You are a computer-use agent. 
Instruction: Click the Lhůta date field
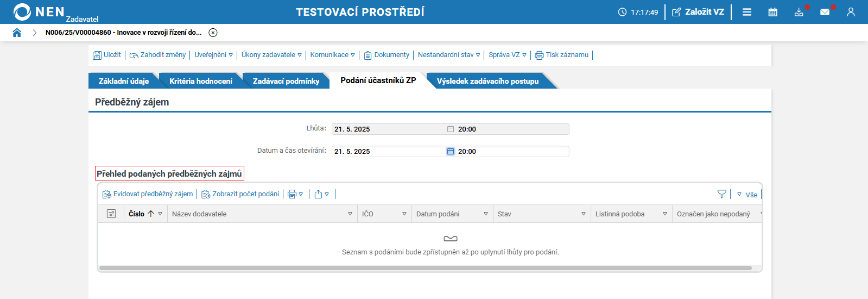pos(388,129)
